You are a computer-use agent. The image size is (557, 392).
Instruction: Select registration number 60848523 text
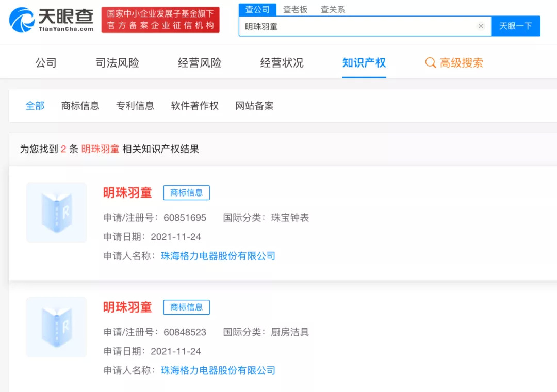click(185, 332)
